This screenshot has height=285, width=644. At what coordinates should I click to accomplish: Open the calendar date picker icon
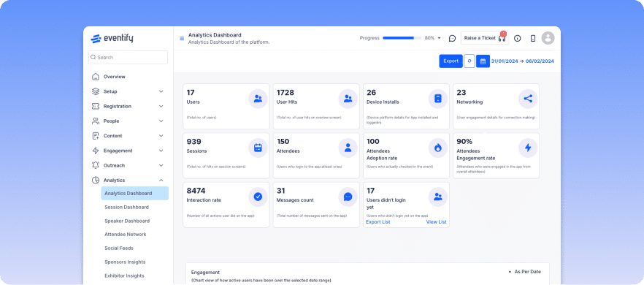[x=483, y=61]
